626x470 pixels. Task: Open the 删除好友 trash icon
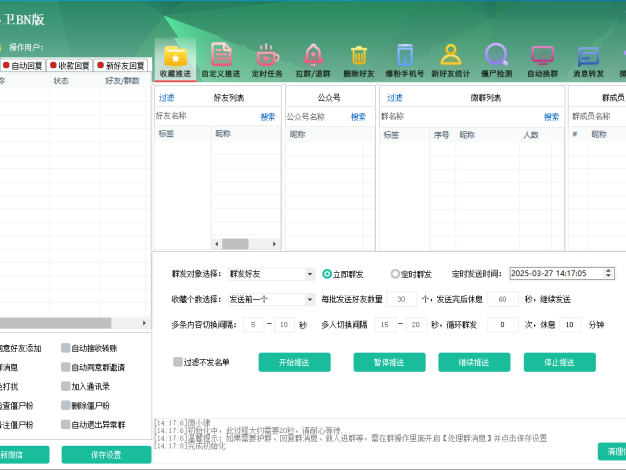(x=359, y=60)
